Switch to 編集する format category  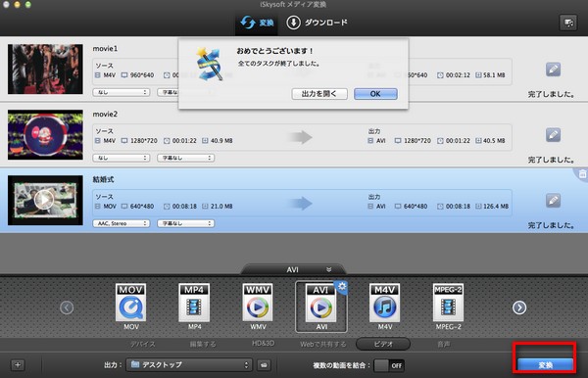[203, 344]
